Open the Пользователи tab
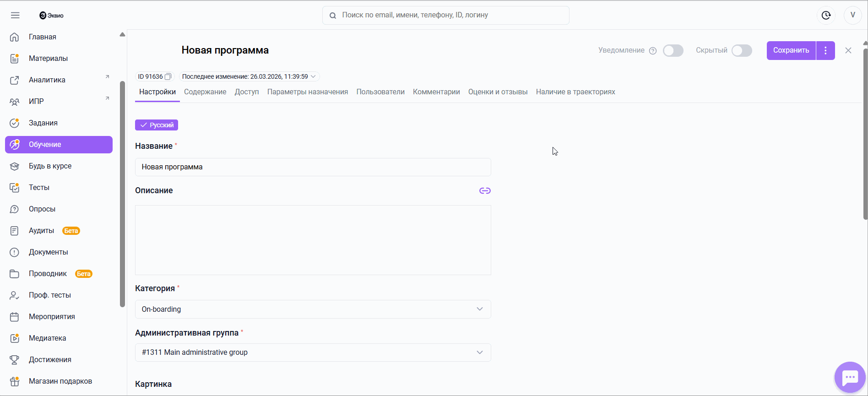 [380, 92]
